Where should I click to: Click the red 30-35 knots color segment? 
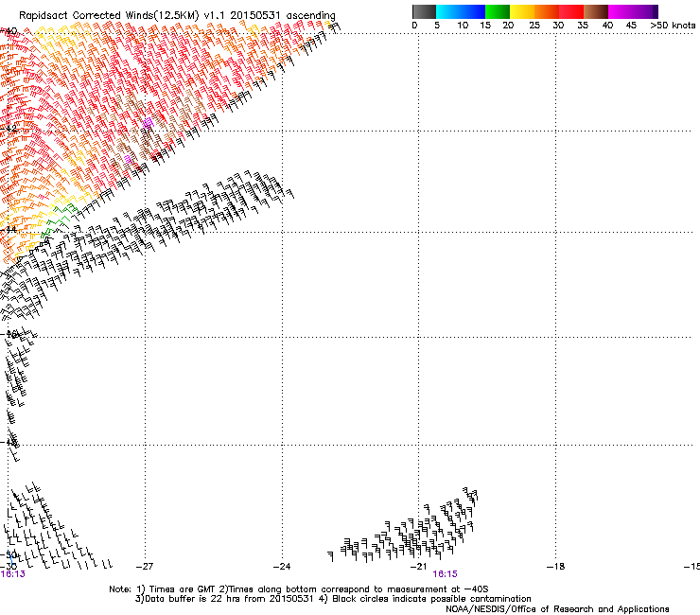pyautogui.click(x=571, y=11)
